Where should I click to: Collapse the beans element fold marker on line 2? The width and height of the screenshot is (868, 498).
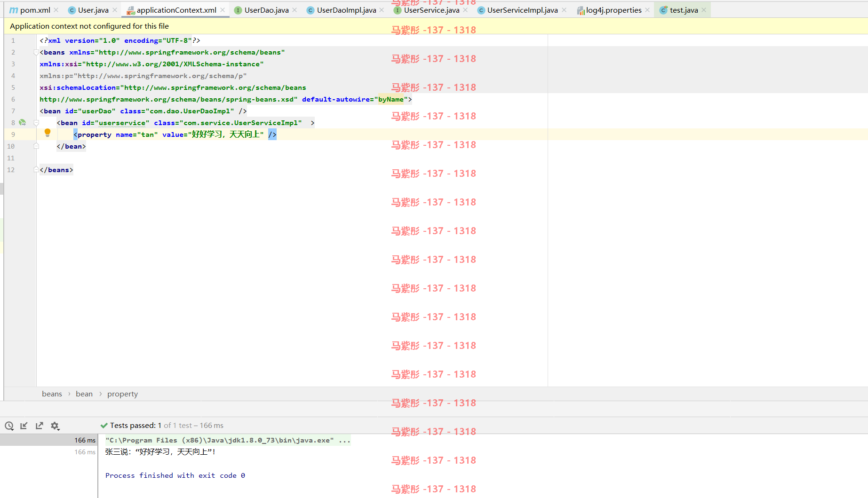coord(36,52)
